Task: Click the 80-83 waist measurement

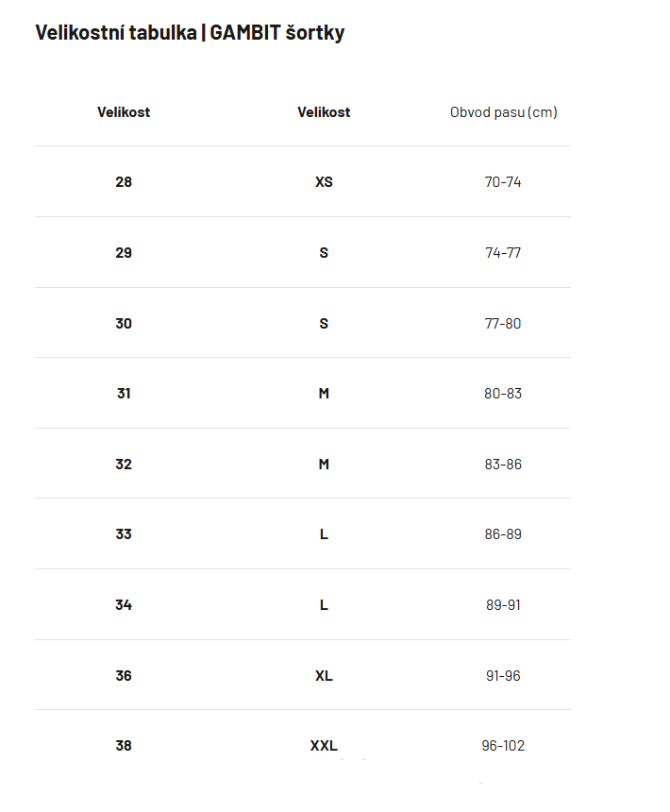Action: pos(503,394)
